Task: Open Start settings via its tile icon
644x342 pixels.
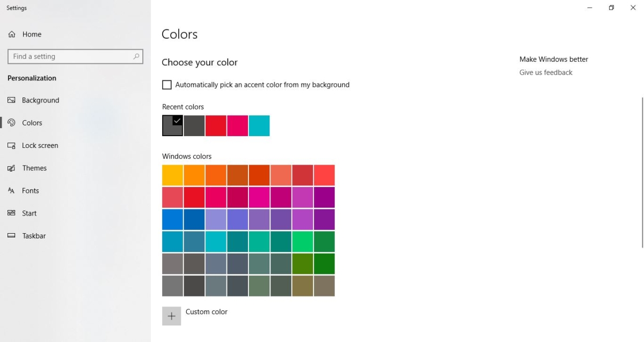Action: click(11, 213)
